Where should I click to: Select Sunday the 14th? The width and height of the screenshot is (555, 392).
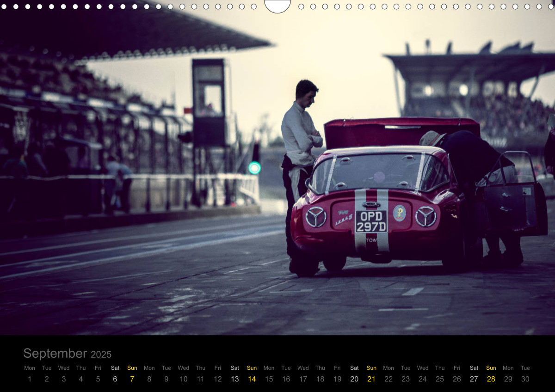tap(252, 379)
